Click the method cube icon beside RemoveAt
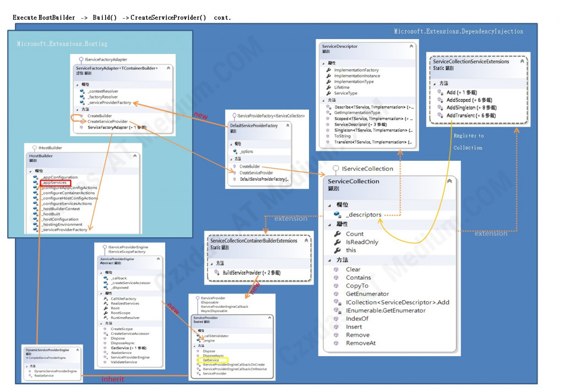 point(337,343)
